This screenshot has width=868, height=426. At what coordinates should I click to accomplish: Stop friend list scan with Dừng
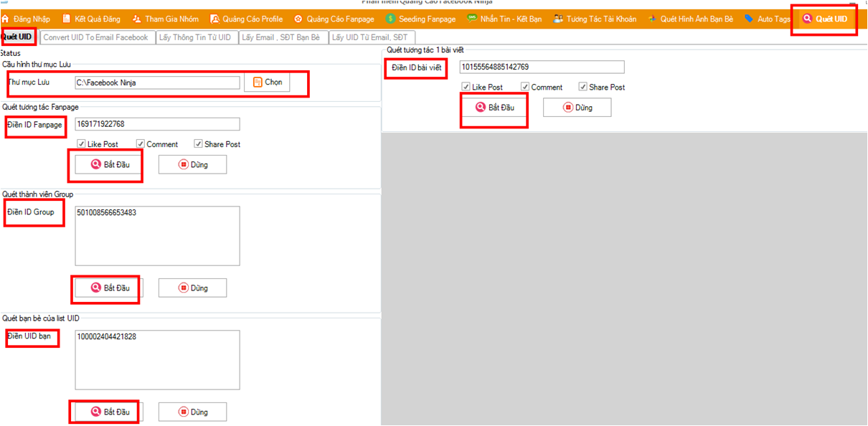coord(192,412)
